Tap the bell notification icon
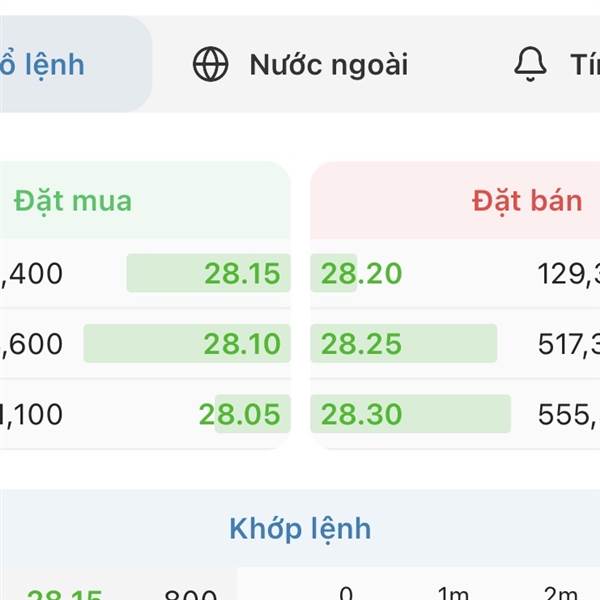The width and height of the screenshot is (600, 600). pyautogui.click(x=530, y=65)
